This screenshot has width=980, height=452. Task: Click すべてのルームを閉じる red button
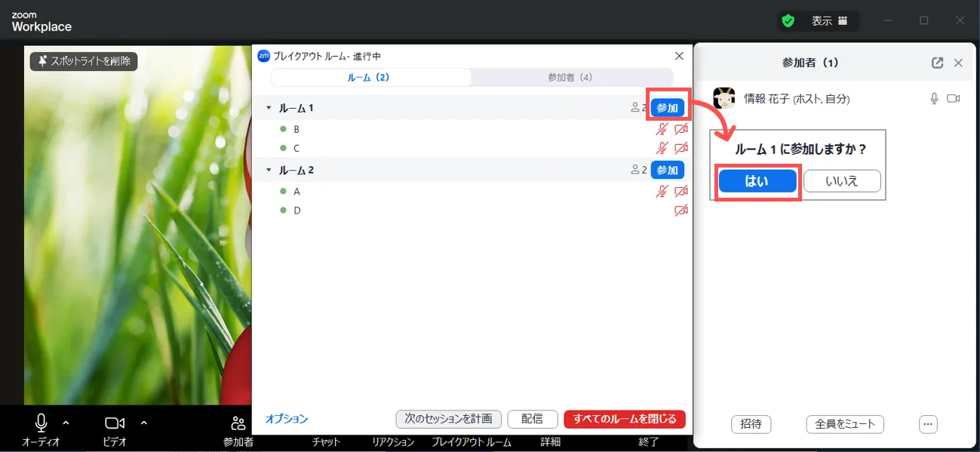coord(624,419)
